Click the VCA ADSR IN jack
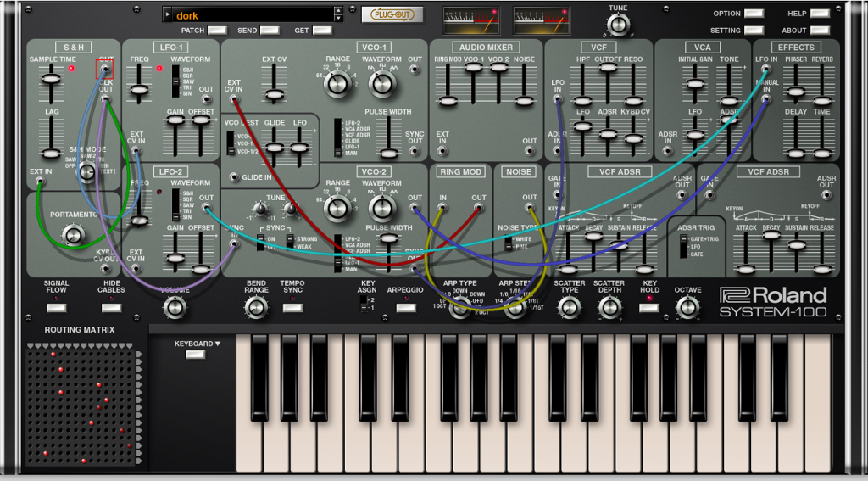Image resolution: width=868 pixels, height=481 pixels. click(668, 150)
